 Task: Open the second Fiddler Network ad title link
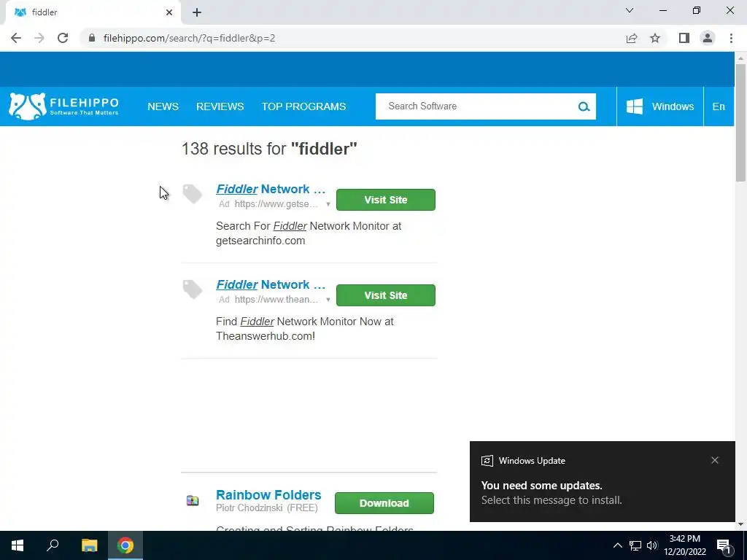click(x=271, y=284)
